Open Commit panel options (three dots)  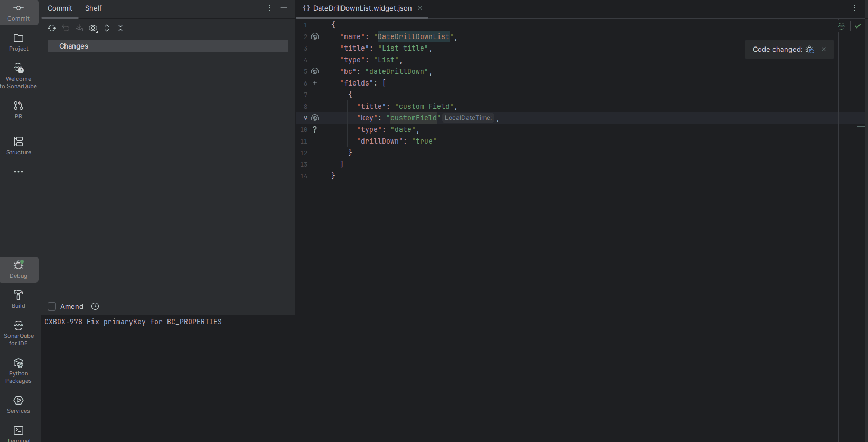(270, 8)
